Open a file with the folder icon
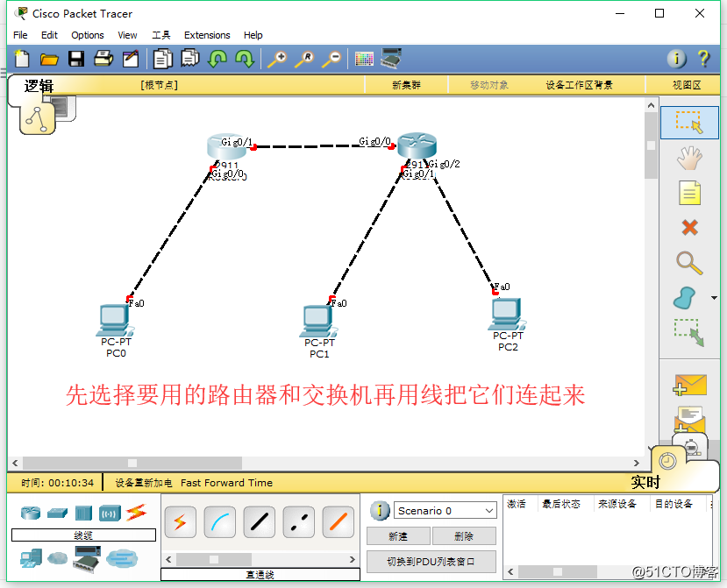The width and height of the screenshot is (727, 588). pyautogui.click(x=49, y=59)
